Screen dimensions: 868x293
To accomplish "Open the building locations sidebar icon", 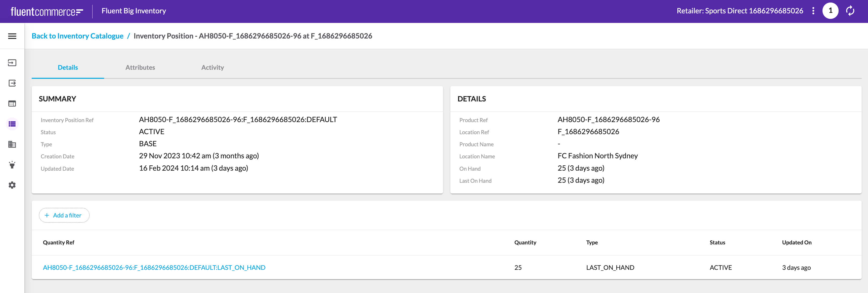I will (x=12, y=144).
